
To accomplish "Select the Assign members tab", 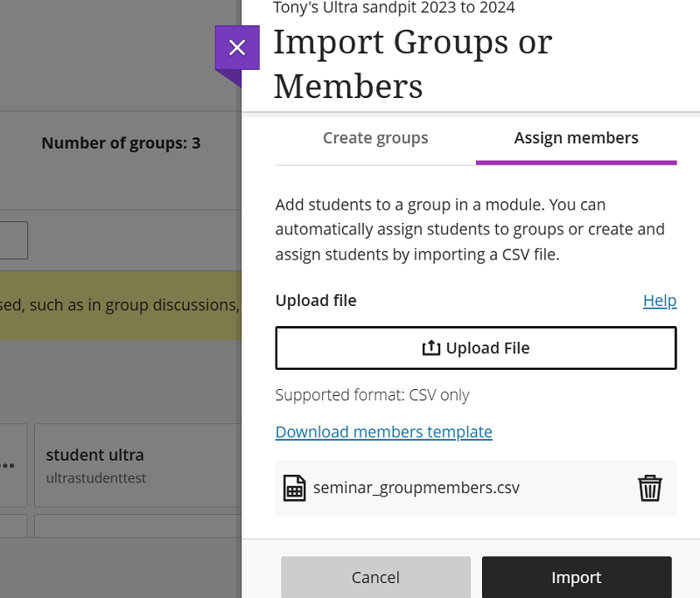I will (x=576, y=137).
